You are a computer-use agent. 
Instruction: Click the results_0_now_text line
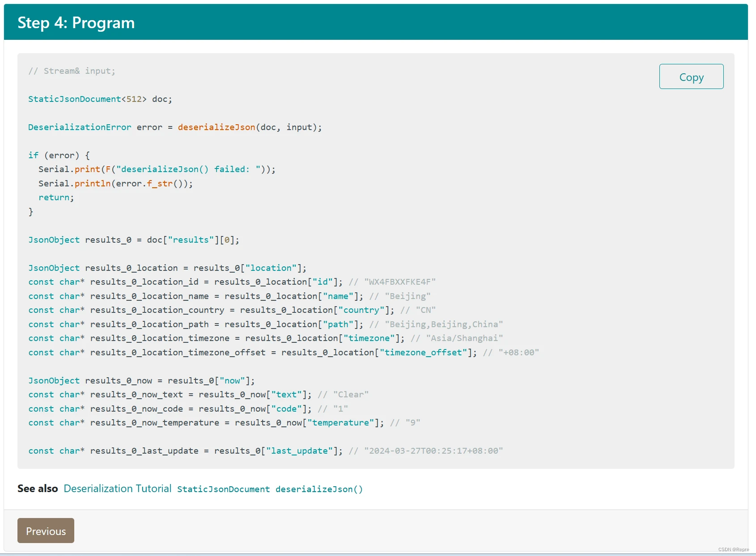tap(199, 395)
